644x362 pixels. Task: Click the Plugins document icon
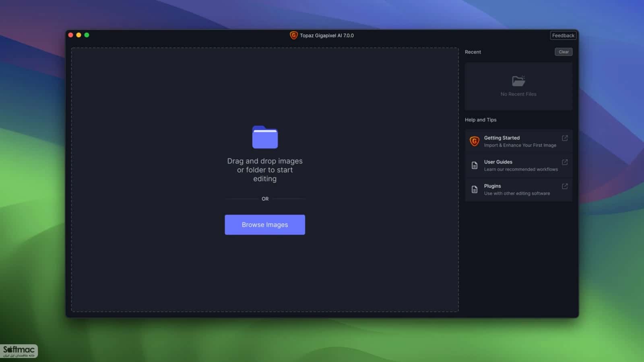click(x=475, y=189)
